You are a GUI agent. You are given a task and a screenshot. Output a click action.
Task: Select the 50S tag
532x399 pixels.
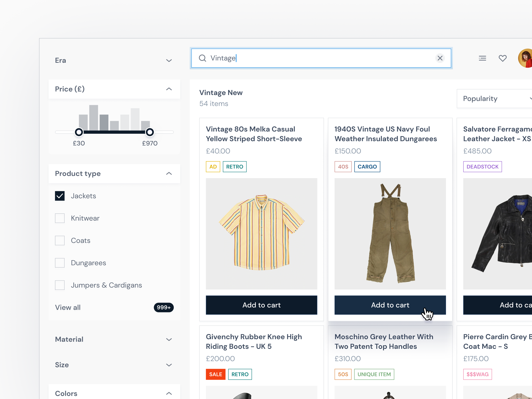(x=343, y=374)
